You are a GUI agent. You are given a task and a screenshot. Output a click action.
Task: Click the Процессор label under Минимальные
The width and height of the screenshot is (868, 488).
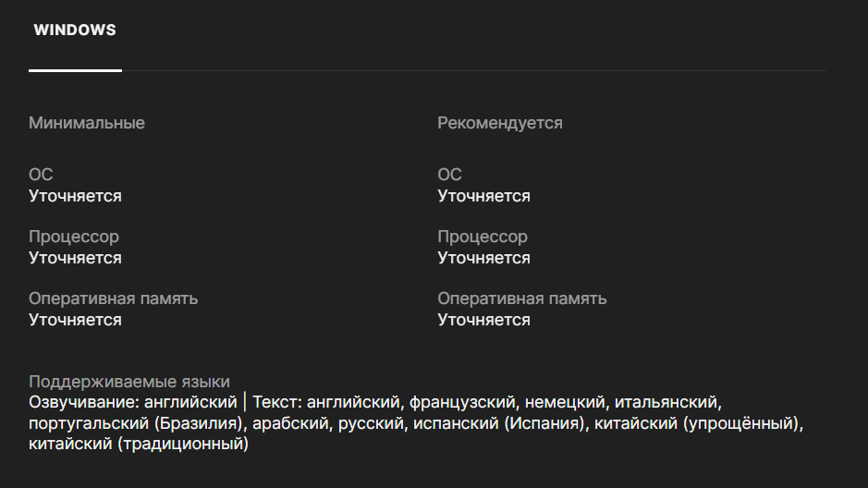[74, 237]
